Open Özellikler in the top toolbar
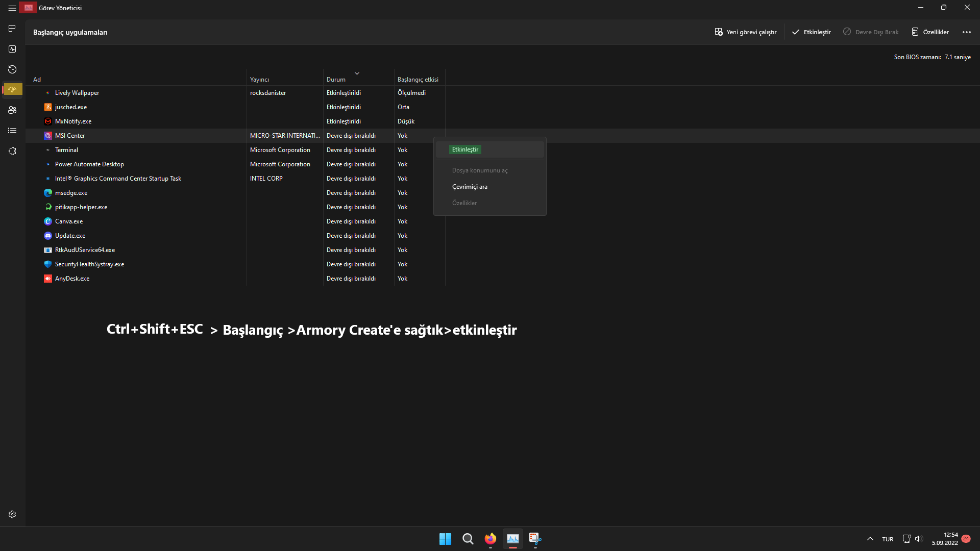The image size is (980, 551). tap(930, 32)
